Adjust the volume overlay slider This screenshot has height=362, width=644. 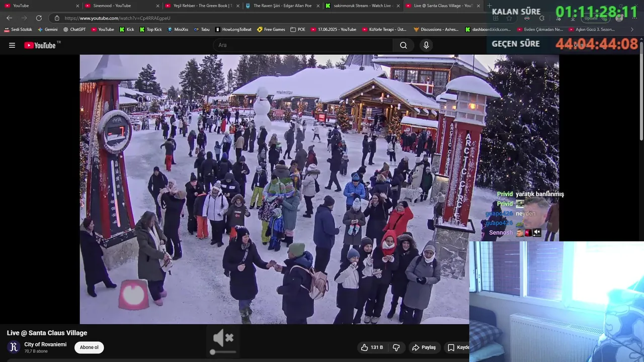[x=223, y=352]
